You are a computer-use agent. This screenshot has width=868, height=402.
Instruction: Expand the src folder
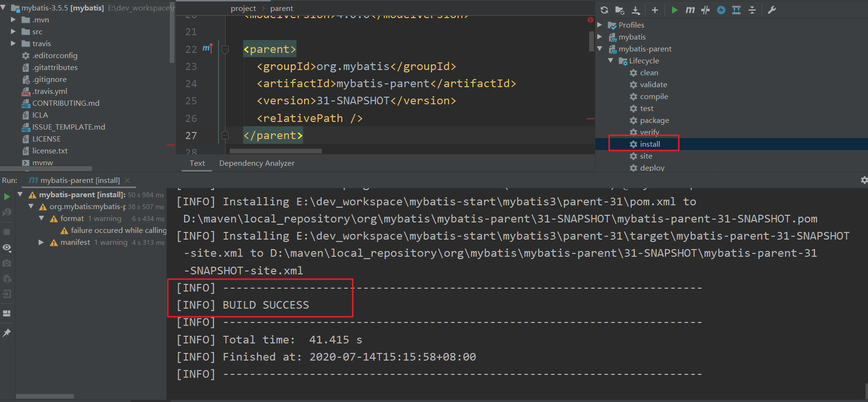click(x=13, y=31)
